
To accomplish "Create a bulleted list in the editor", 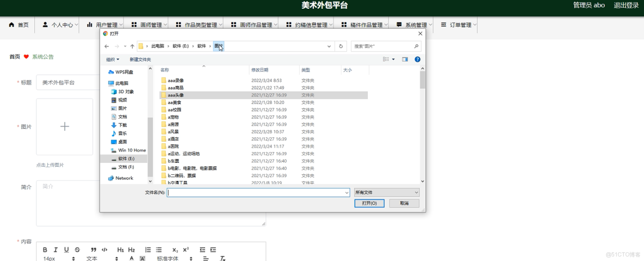I will pyautogui.click(x=159, y=250).
